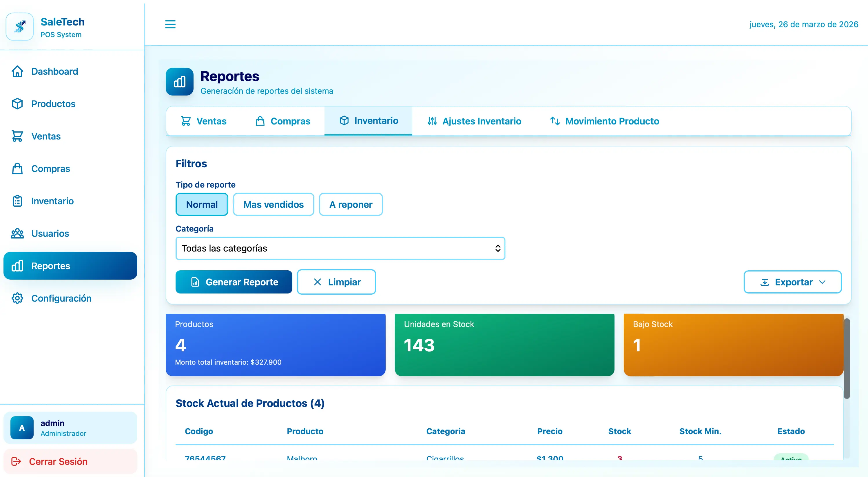Click Cerrar Sesión to log out
Image resolution: width=868 pixels, height=477 pixels.
(x=58, y=461)
